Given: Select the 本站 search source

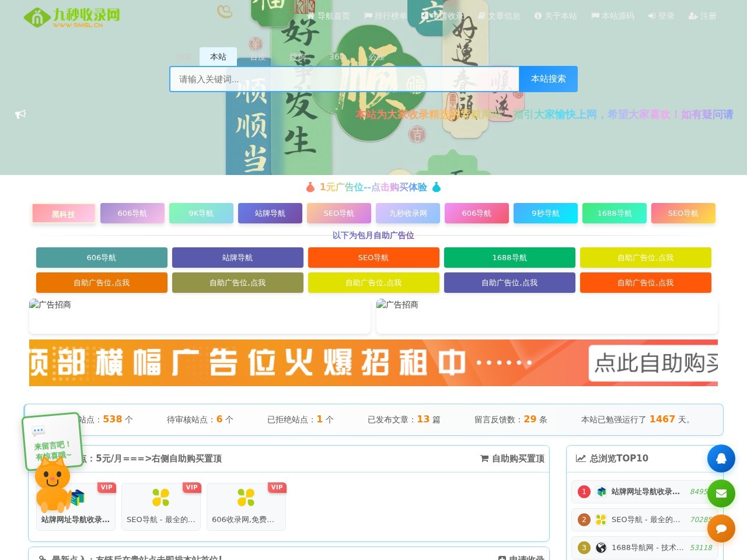Looking at the screenshot, I should 218,57.
